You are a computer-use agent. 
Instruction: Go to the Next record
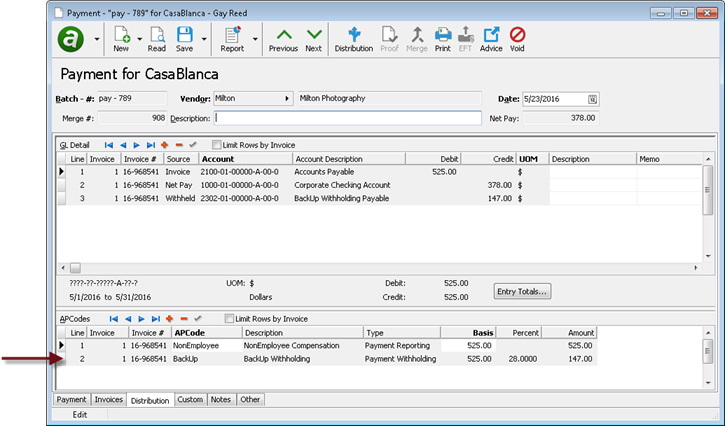tap(313, 40)
